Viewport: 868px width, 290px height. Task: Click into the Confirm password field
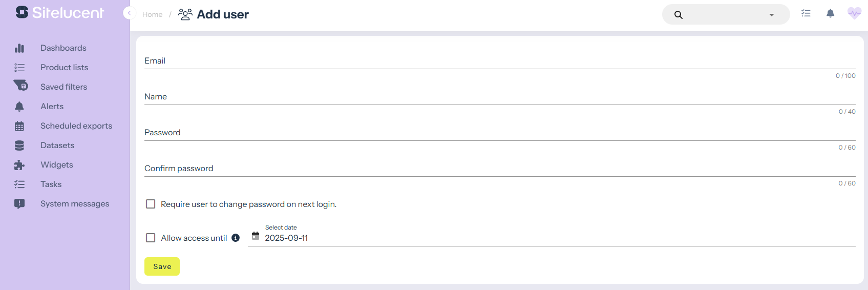click(500, 169)
